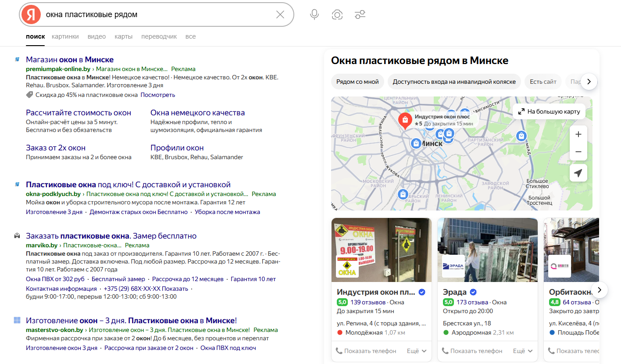The height and width of the screenshot is (364, 621).
Task: Open search settings sliders icon
Action: pos(360,14)
